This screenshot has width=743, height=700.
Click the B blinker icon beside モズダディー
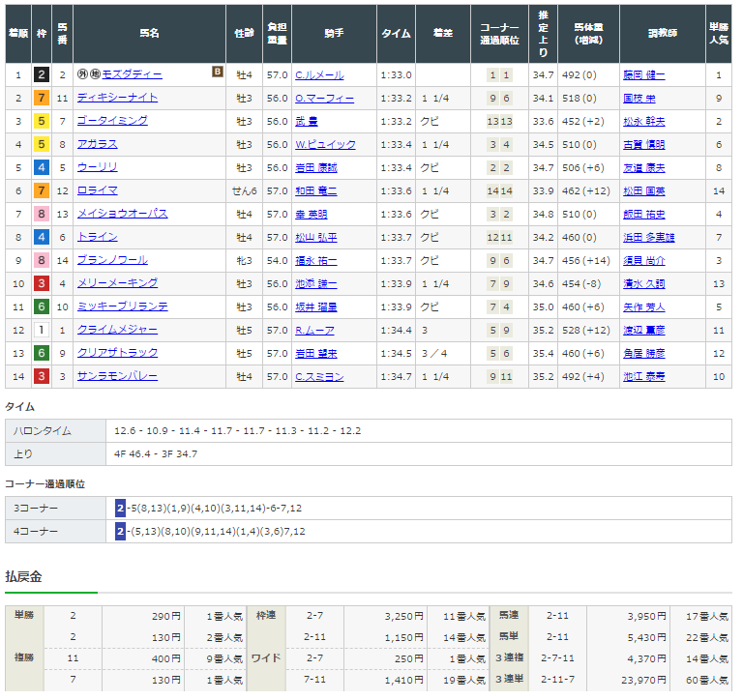(217, 72)
